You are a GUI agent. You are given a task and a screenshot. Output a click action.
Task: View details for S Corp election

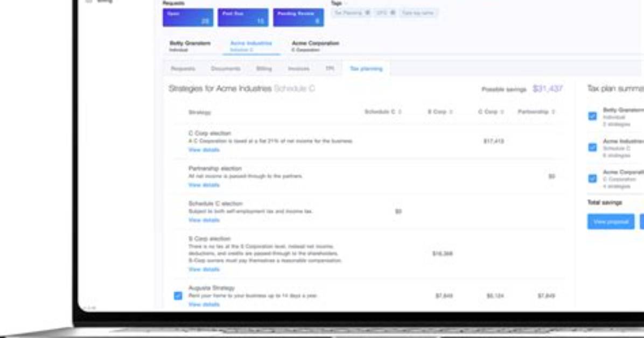(x=204, y=270)
